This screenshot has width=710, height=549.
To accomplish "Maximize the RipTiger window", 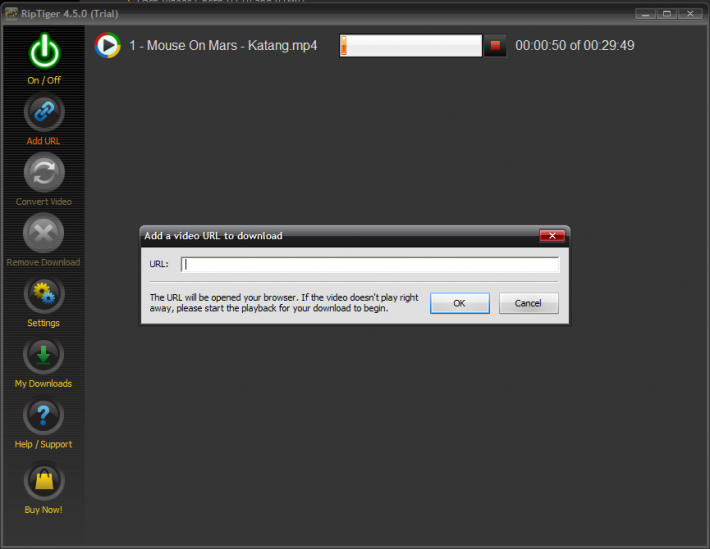I will pos(667,14).
